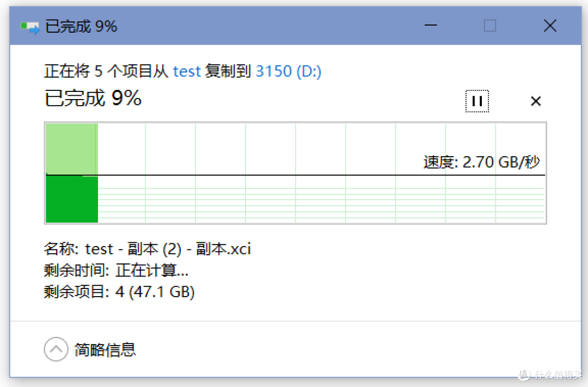Click the pause icon above the speed graph
Viewport: 588px width, 387px height.
coord(477,101)
